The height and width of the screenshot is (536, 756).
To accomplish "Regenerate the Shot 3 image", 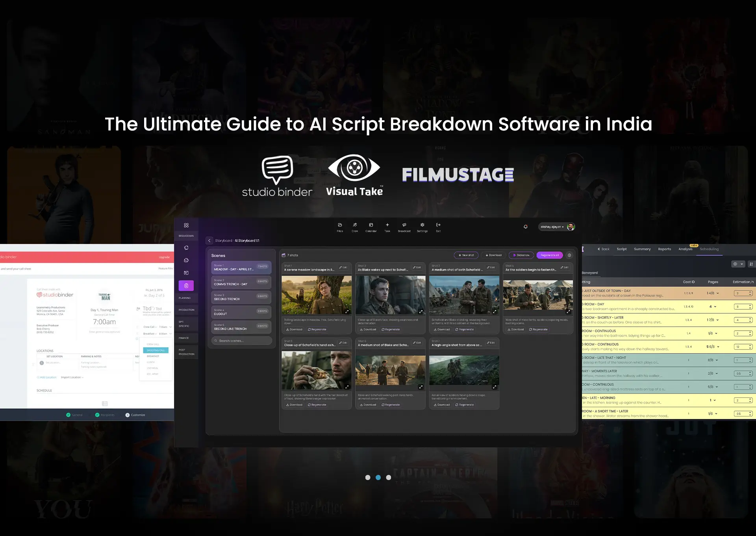I will point(465,329).
